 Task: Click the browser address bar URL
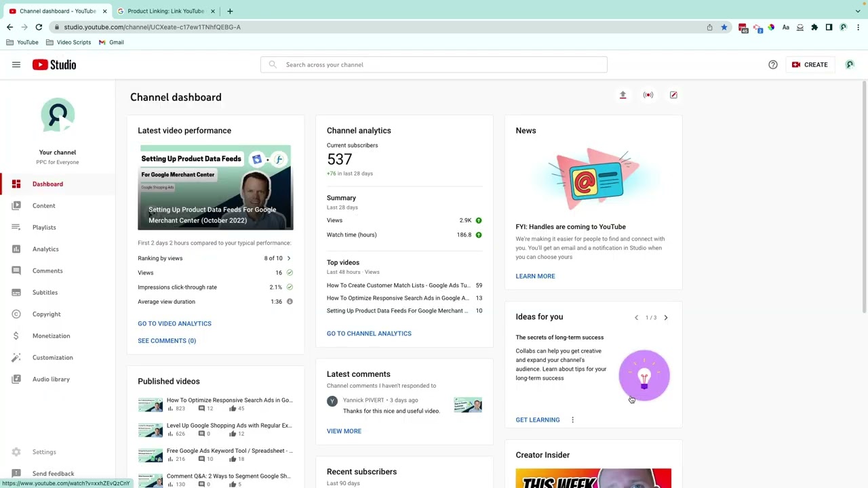[x=153, y=27]
